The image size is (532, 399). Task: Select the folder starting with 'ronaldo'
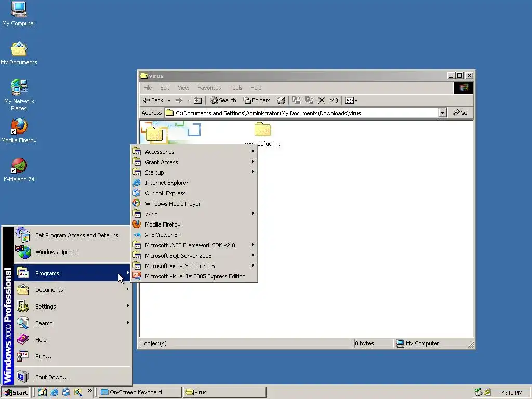[x=262, y=134]
